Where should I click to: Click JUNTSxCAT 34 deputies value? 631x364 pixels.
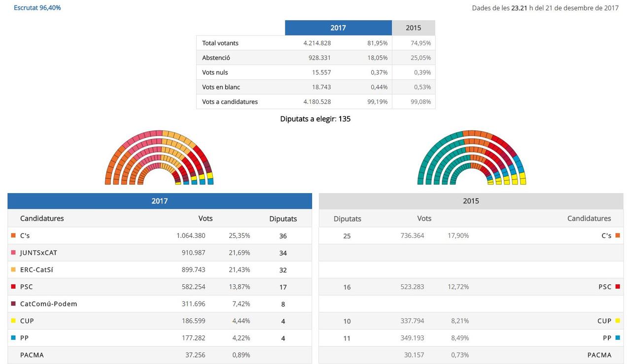[x=283, y=253]
